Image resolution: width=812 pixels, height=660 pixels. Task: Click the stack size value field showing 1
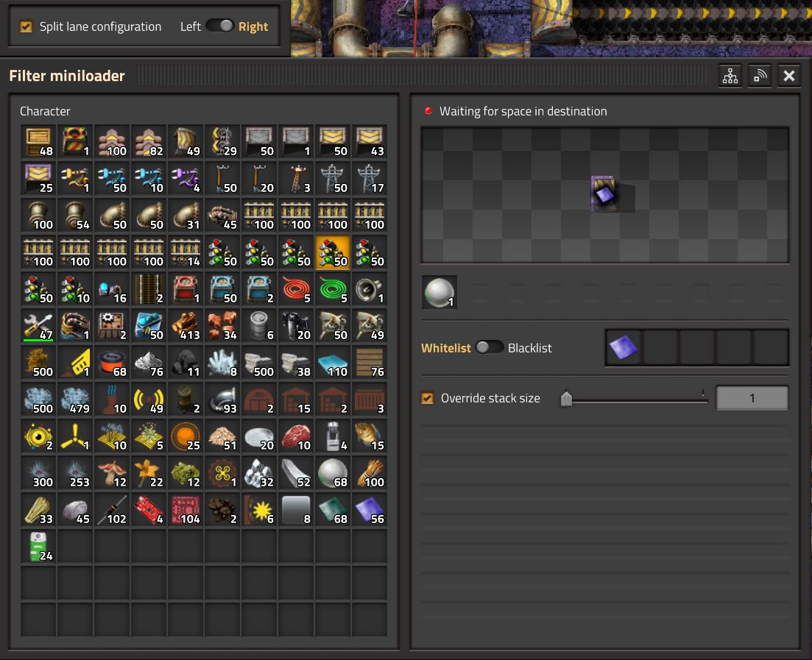(752, 398)
